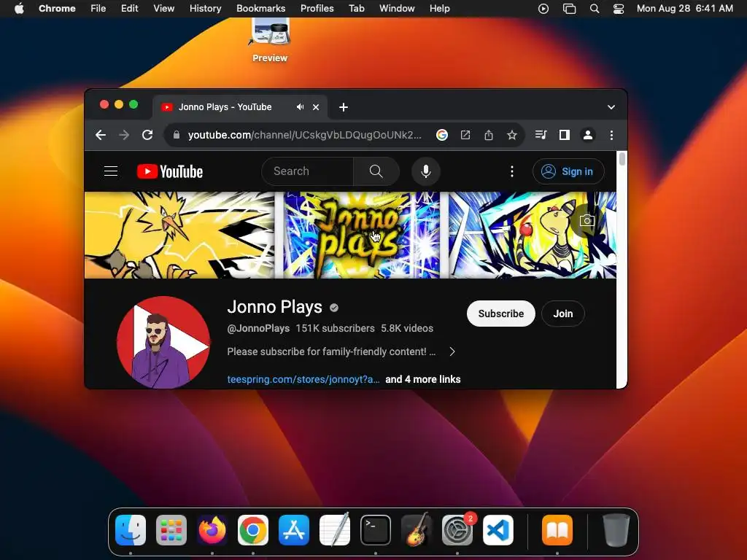This screenshot has height=560, width=747.
Task: Open Control Center in the menu bar
Action: [x=619, y=9]
